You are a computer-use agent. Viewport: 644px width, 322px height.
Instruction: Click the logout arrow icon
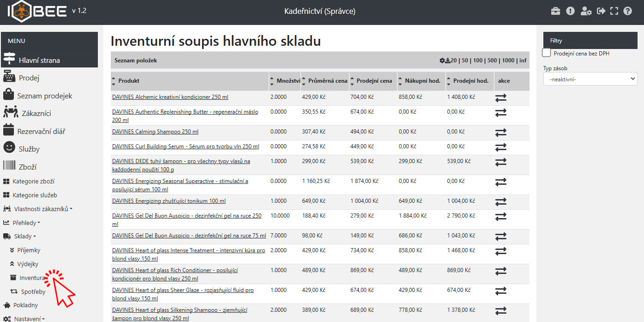pyautogui.click(x=601, y=11)
